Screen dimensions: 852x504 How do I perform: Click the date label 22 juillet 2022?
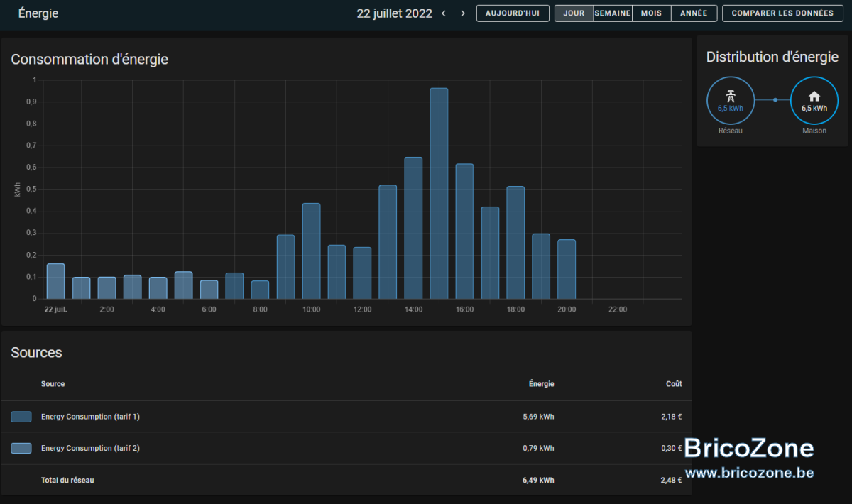[394, 13]
